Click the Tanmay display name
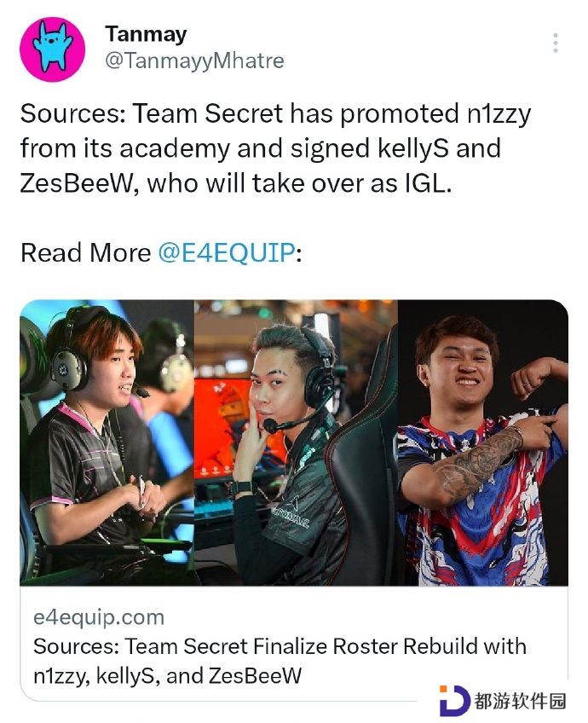Viewport: 588px width, 723px height. pyautogui.click(x=146, y=33)
